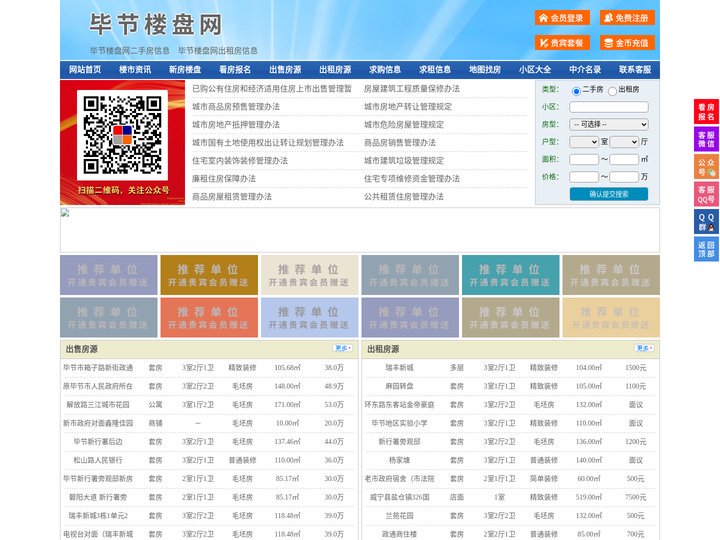The width and height of the screenshot is (720, 540).
Task: Click the teal 推荐单位 banner
Action: [511, 275]
